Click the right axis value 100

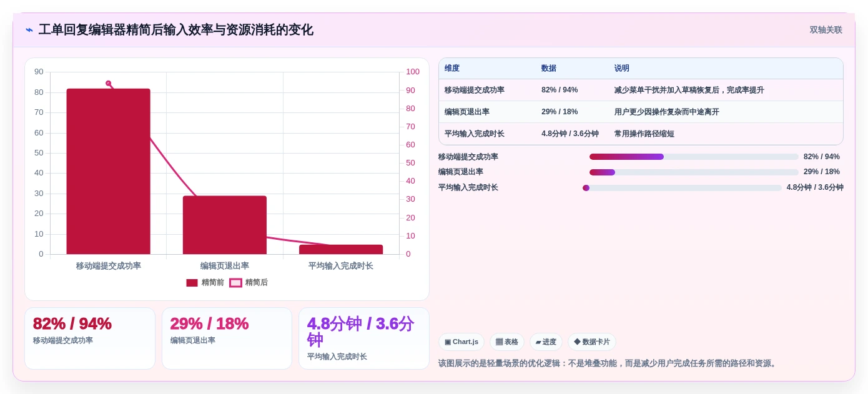[x=413, y=72]
